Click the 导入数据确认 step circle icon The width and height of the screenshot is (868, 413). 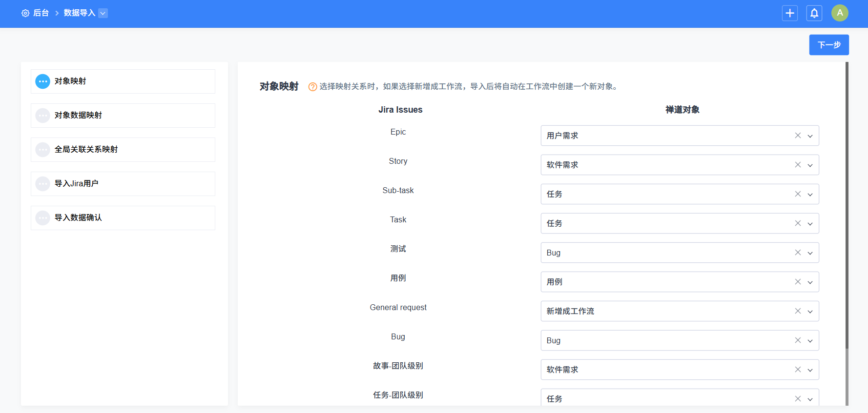point(43,218)
